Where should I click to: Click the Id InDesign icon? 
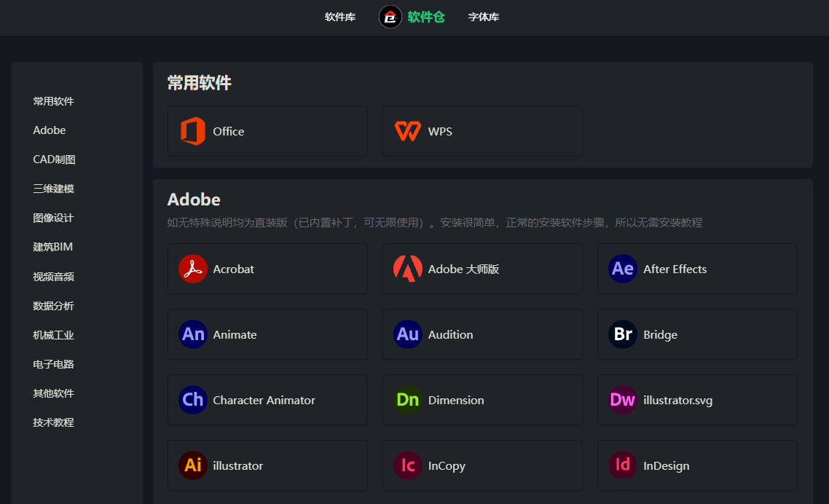623,465
